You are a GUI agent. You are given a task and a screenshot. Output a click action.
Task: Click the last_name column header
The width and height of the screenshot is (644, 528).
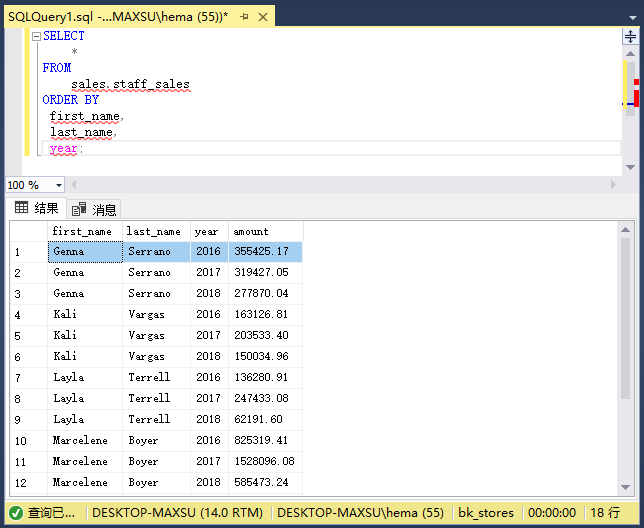(x=156, y=232)
